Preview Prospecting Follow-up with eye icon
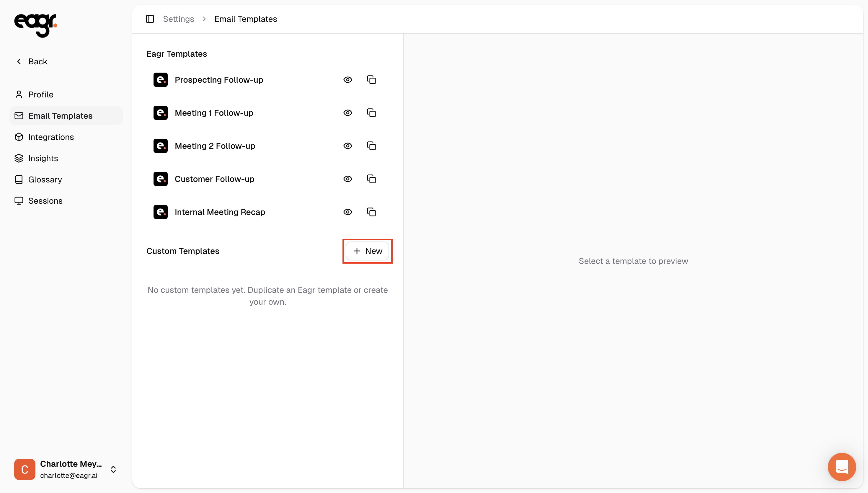 348,80
